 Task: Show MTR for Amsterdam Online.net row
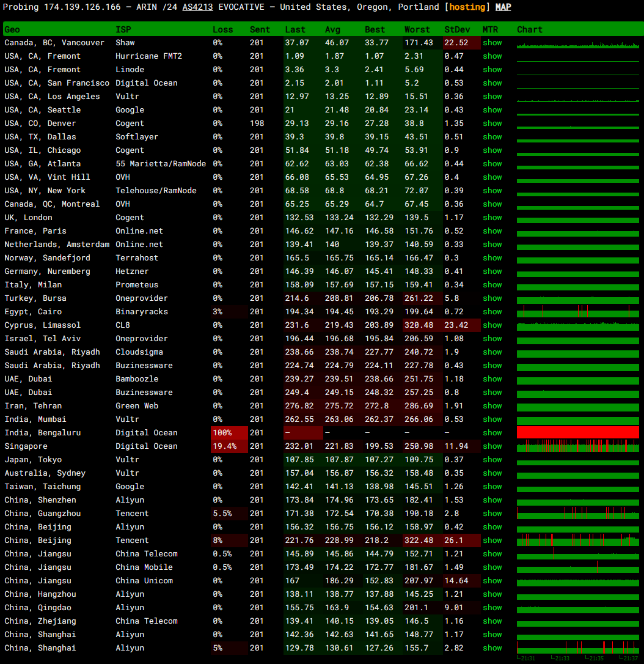pyautogui.click(x=492, y=245)
